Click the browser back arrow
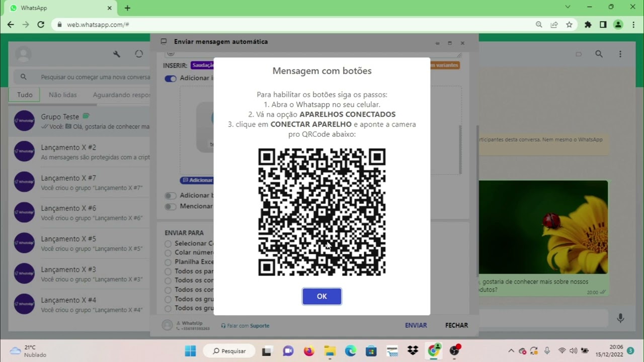644x362 pixels. pos(11,24)
